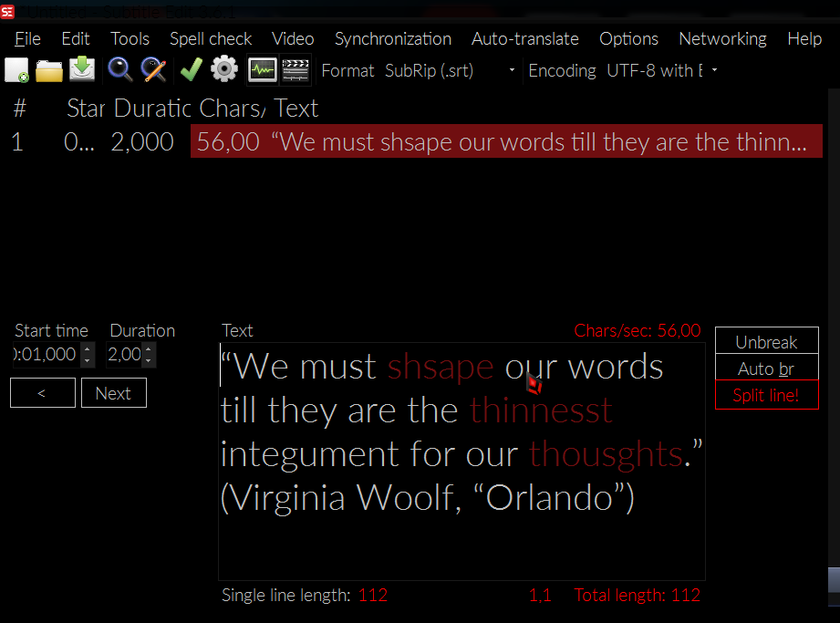840x623 pixels.
Task: Click the 2,000 duration cell in row 1
Action: click(142, 142)
